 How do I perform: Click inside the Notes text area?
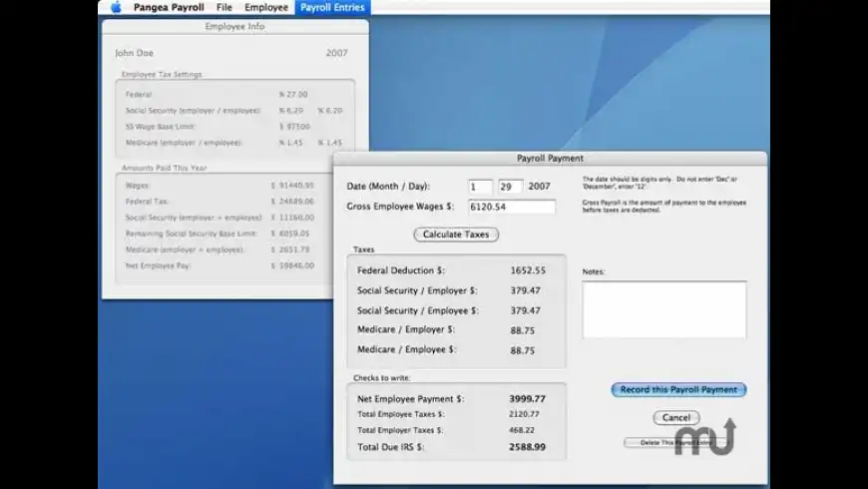pos(664,309)
